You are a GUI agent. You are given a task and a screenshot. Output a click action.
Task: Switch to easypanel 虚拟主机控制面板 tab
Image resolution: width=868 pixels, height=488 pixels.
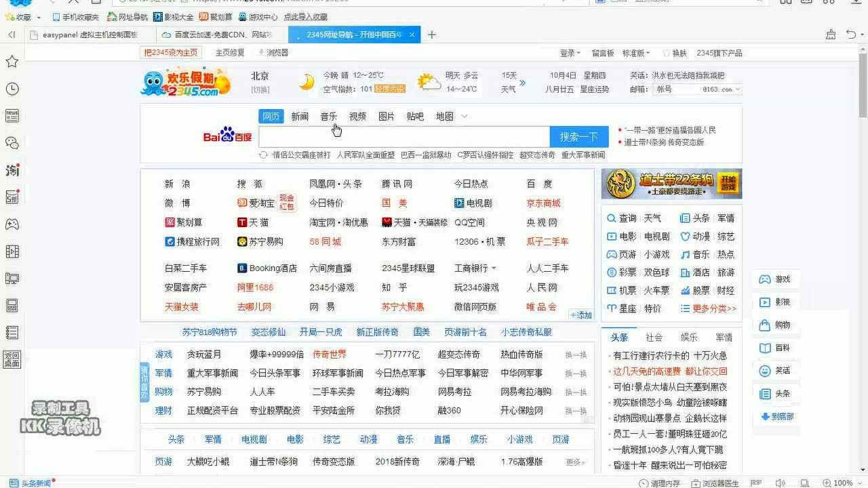[90, 35]
